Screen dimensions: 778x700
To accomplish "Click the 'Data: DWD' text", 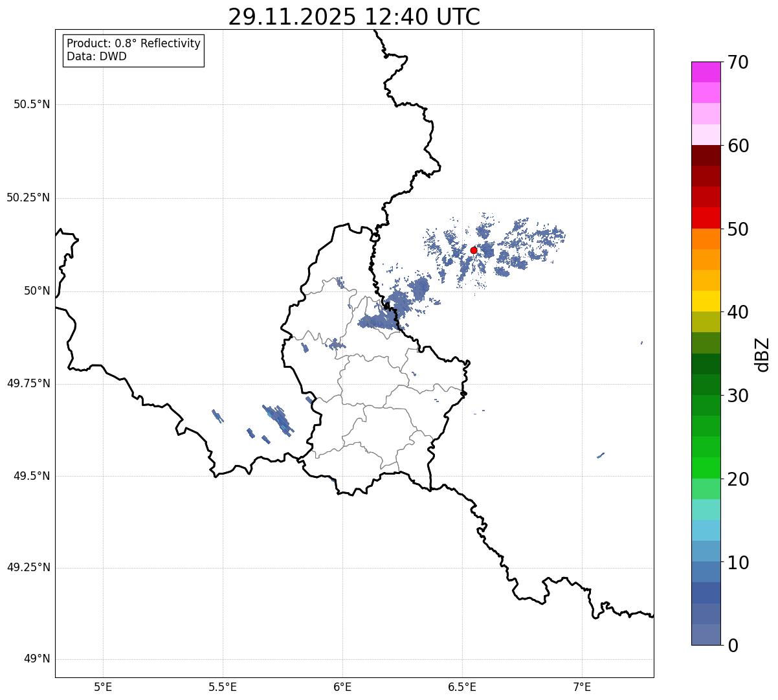I will click(97, 56).
